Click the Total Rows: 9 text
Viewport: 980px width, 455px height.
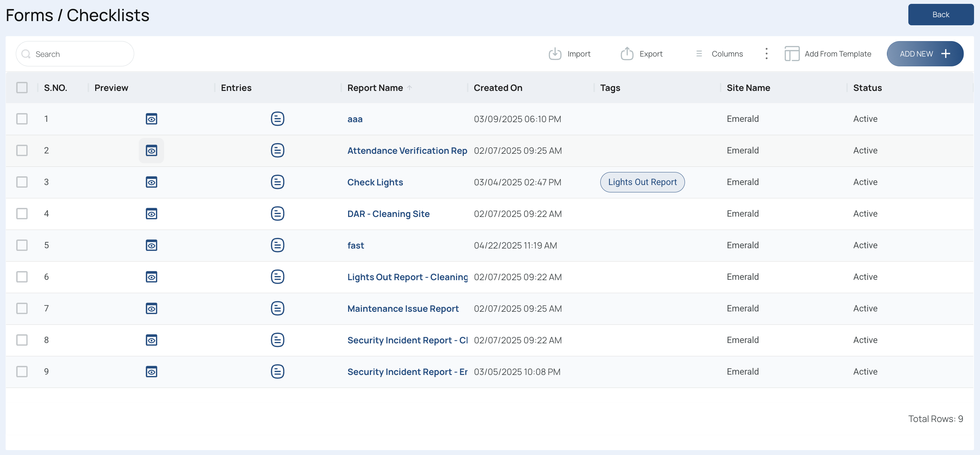935,418
